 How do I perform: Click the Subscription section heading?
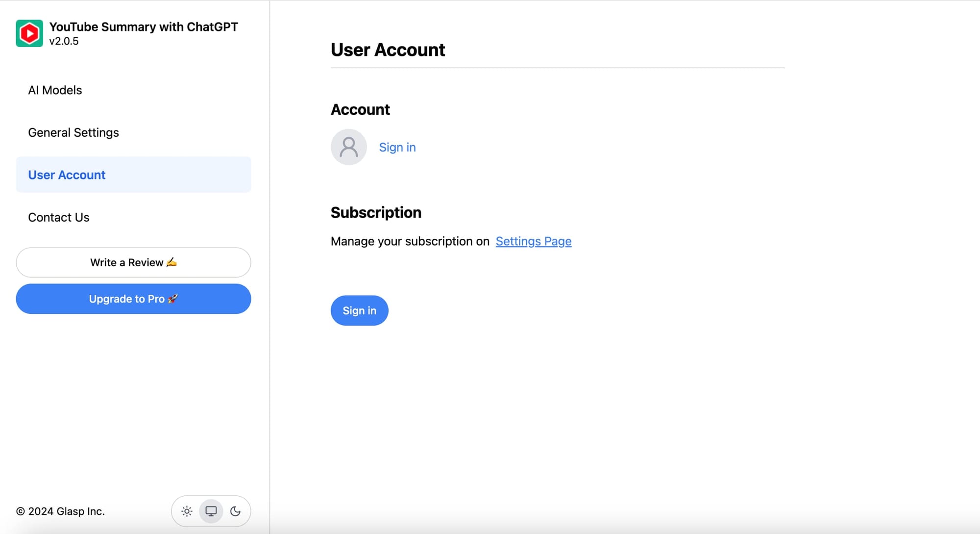point(376,212)
